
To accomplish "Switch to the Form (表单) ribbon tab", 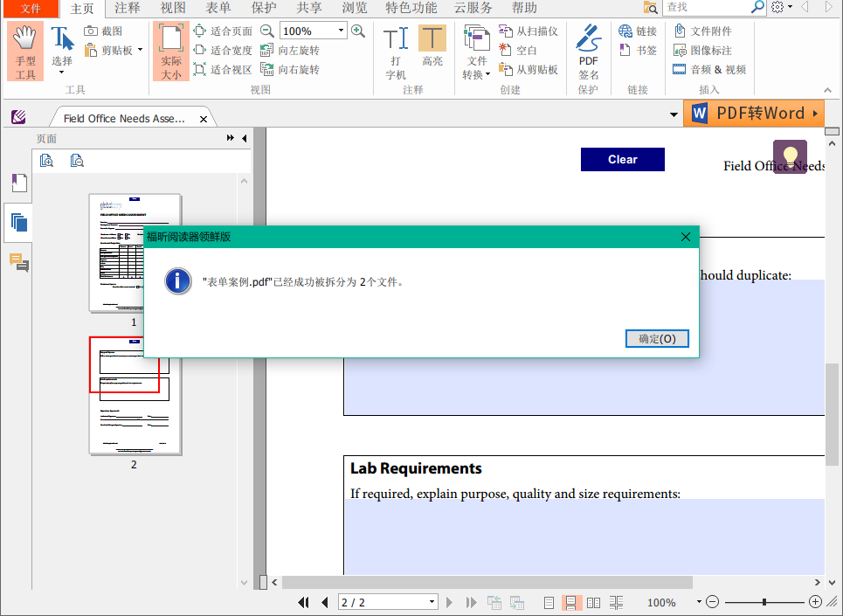I will pos(218,9).
